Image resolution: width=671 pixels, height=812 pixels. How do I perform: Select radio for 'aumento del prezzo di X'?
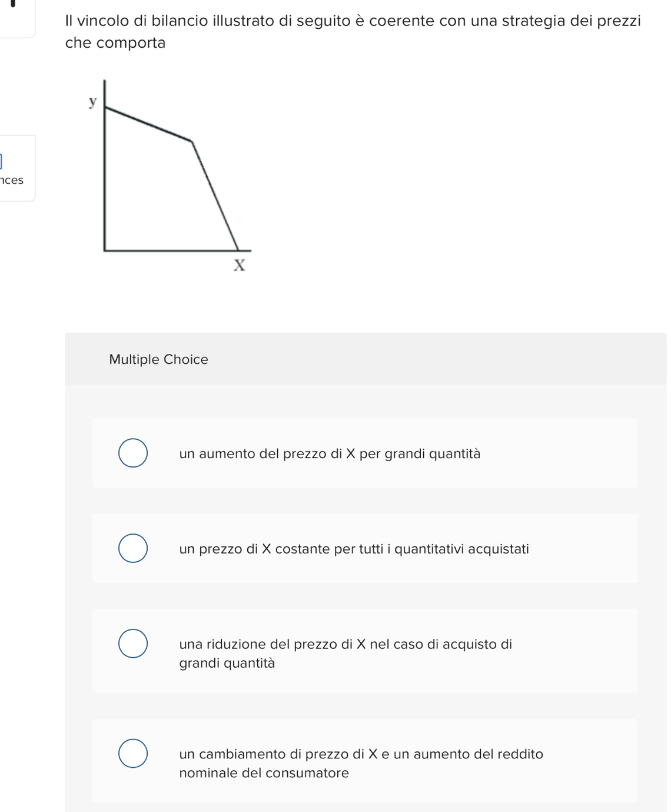133,453
